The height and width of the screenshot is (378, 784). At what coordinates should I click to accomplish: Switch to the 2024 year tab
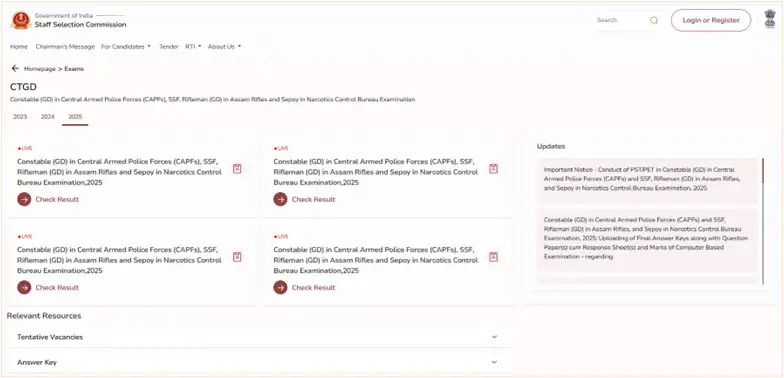48,116
